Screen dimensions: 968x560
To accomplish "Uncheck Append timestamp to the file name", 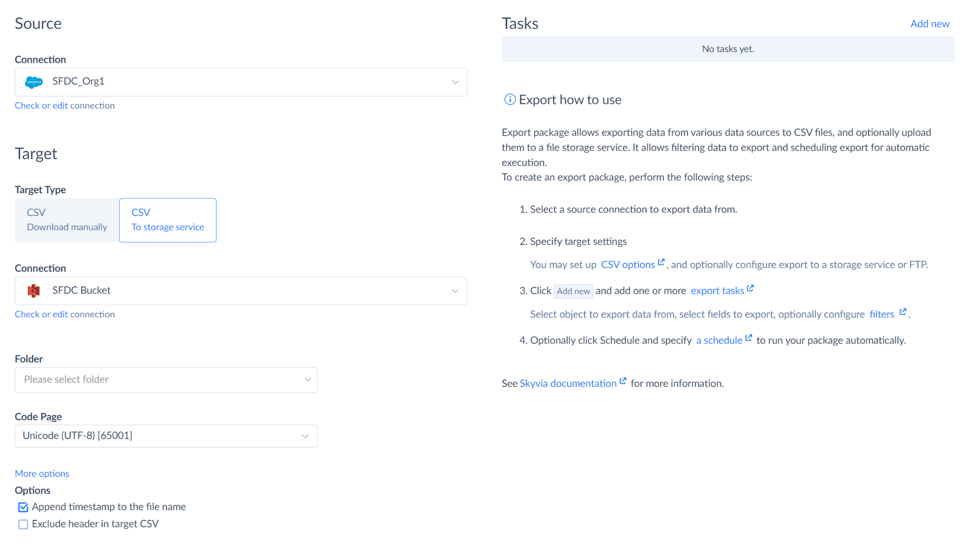I will click(23, 507).
